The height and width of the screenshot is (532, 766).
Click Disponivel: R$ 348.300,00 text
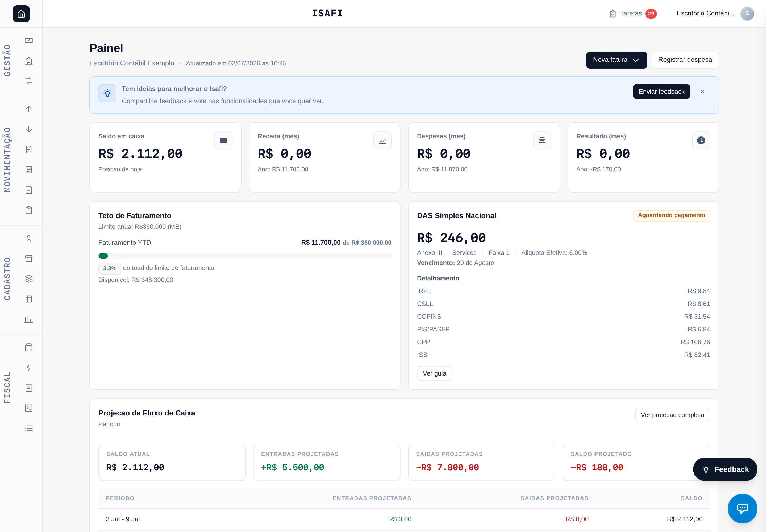pyautogui.click(x=136, y=280)
